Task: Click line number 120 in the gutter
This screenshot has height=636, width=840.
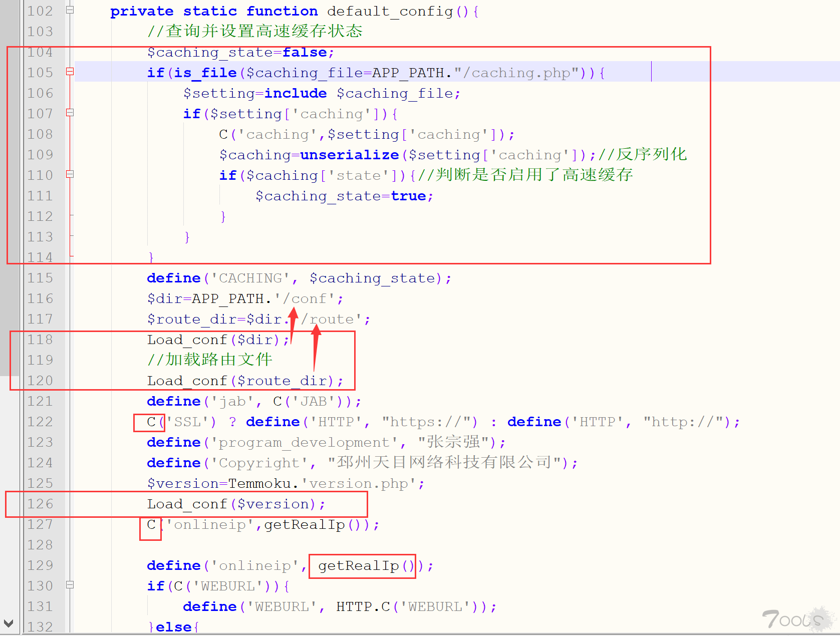Action: 40,381
